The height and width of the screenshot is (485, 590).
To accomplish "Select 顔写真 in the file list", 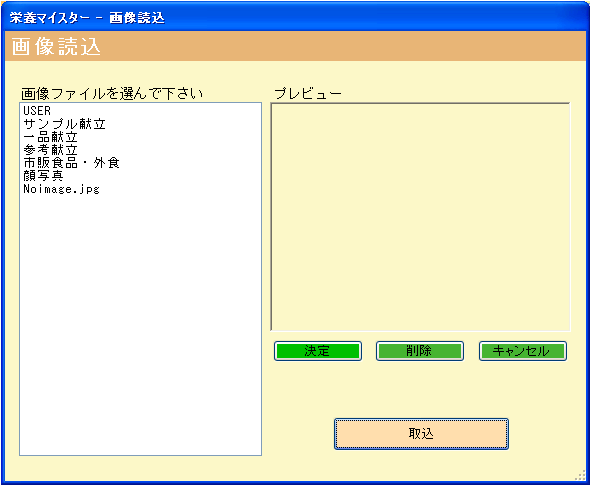I will 43,176.
